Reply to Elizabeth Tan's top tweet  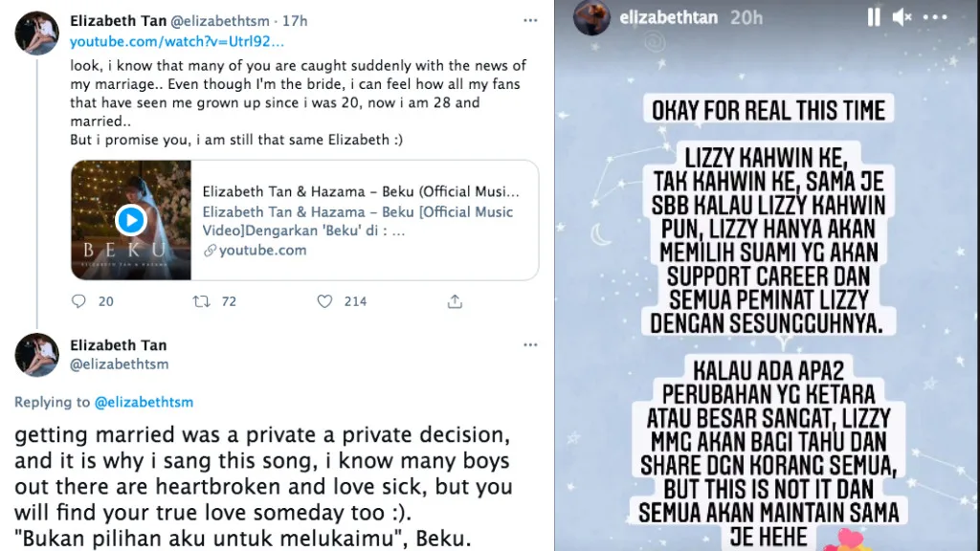click(78, 301)
